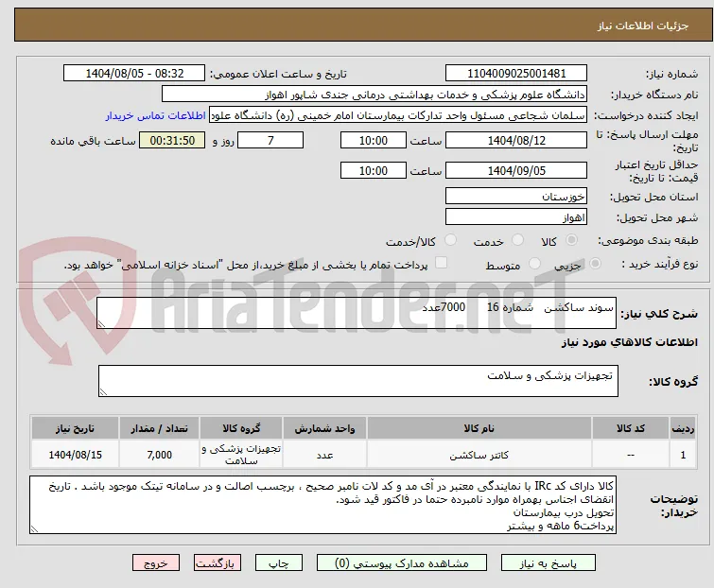Click the پاسخ به نیاز button
This screenshot has width=714, height=588.
click(548, 563)
